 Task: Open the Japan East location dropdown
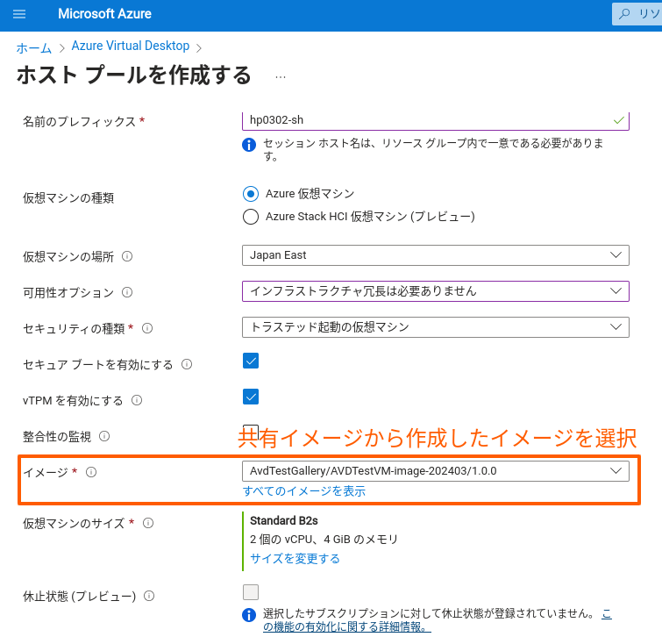pos(436,255)
